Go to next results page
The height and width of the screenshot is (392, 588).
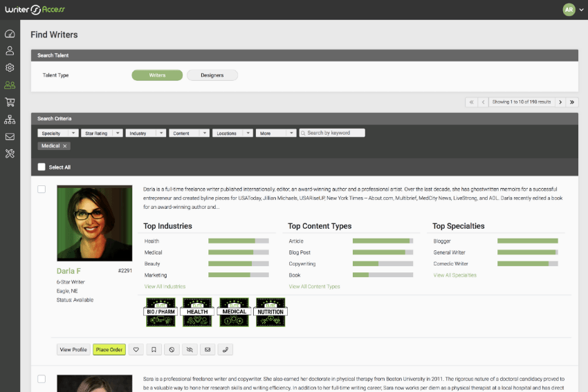[x=560, y=102]
